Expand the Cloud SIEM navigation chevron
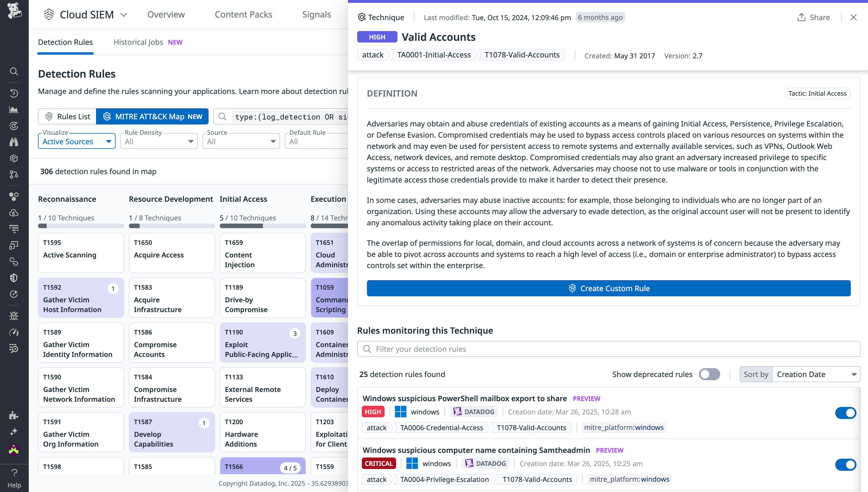This screenshot has width=868, height=492. pos(124,15)
